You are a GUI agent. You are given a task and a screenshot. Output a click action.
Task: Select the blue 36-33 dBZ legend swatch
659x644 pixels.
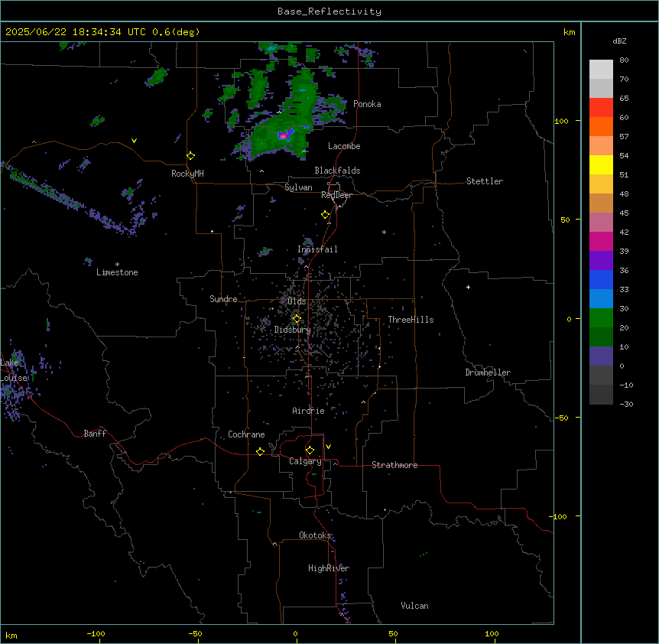601,279
